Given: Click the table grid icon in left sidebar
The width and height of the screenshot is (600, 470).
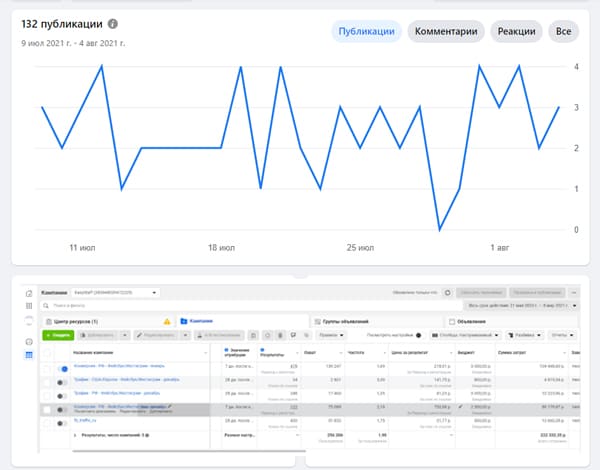Looking at the screenshot, I should click(x=28, y=355).
